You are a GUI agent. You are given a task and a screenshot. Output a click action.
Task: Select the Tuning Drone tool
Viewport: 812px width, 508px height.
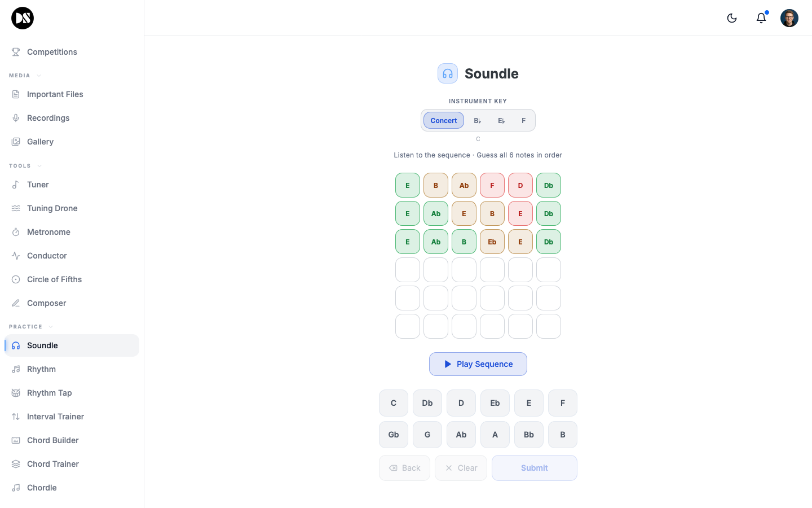pos(52,208)
